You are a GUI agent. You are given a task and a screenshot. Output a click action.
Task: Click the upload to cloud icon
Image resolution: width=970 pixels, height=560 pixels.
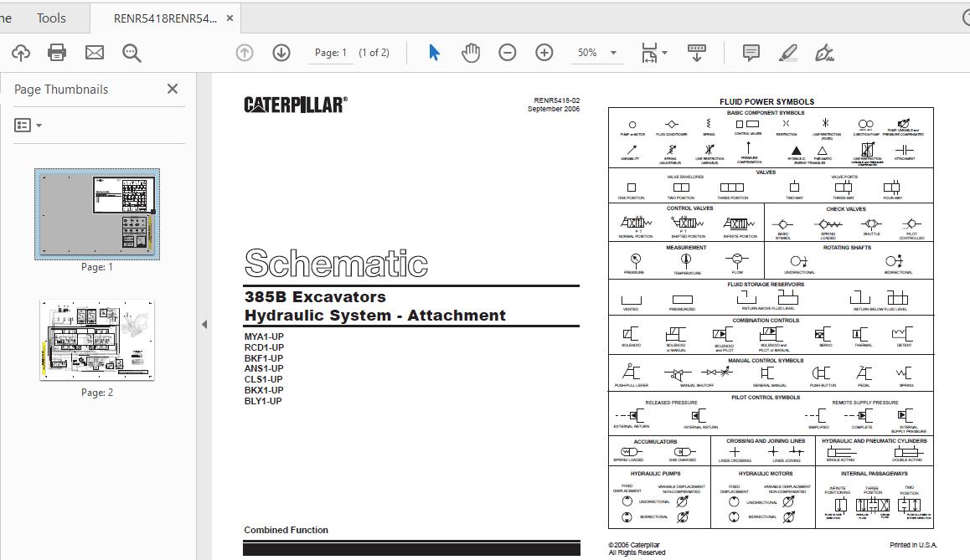(21, 54)
